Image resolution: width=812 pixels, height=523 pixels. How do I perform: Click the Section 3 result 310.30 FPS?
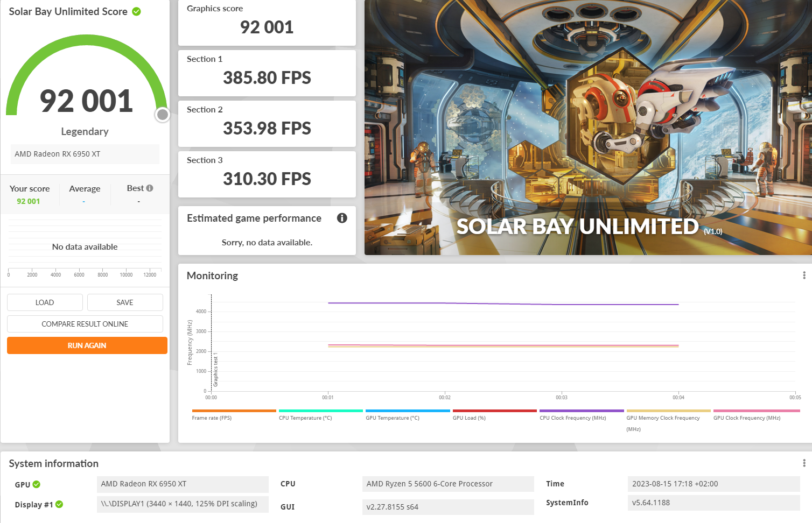point(267,179)
